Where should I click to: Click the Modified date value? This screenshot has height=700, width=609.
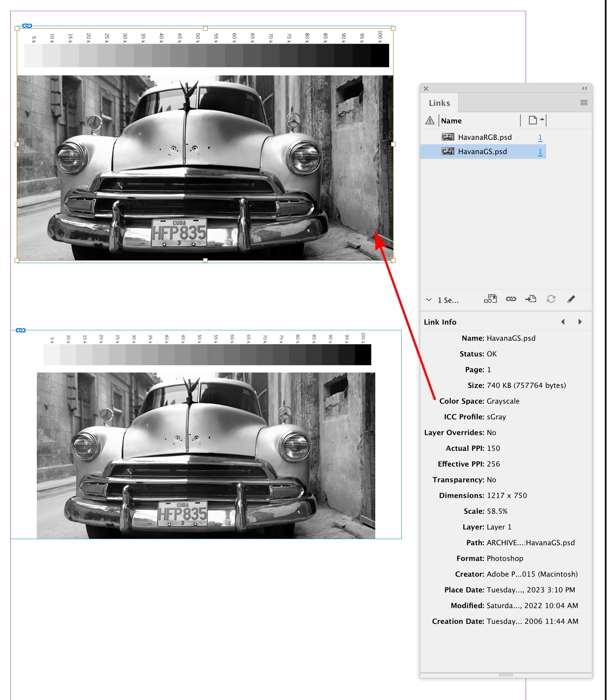pyautogui.click(x=532, y=606)
